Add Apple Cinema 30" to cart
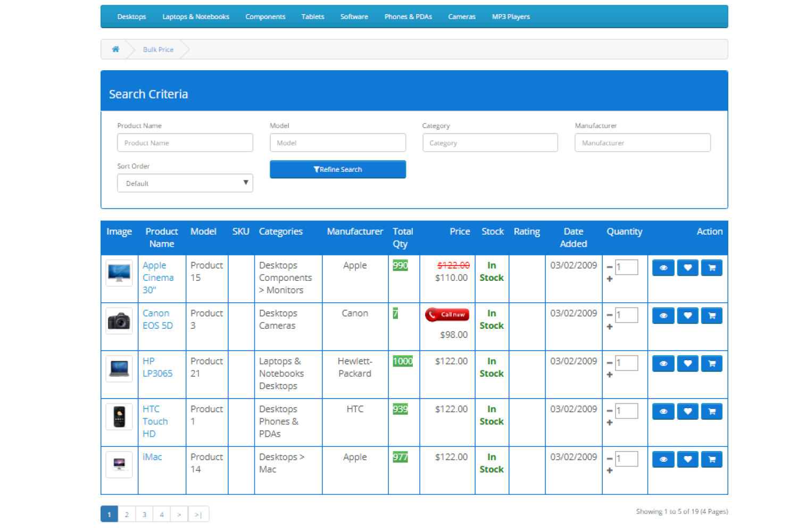The image size is (798, 532). coord(712,268)
